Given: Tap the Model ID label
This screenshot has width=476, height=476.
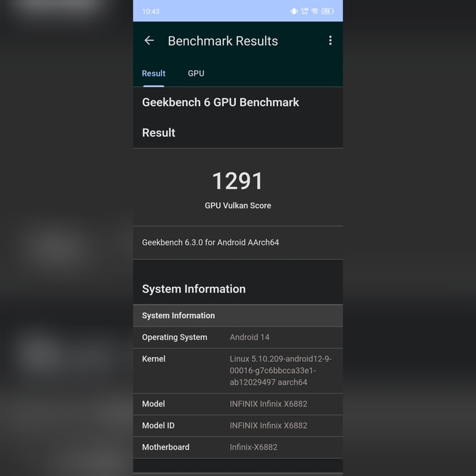Looking at the screenshot, I should pyautogui.click(x=158, y=426).
